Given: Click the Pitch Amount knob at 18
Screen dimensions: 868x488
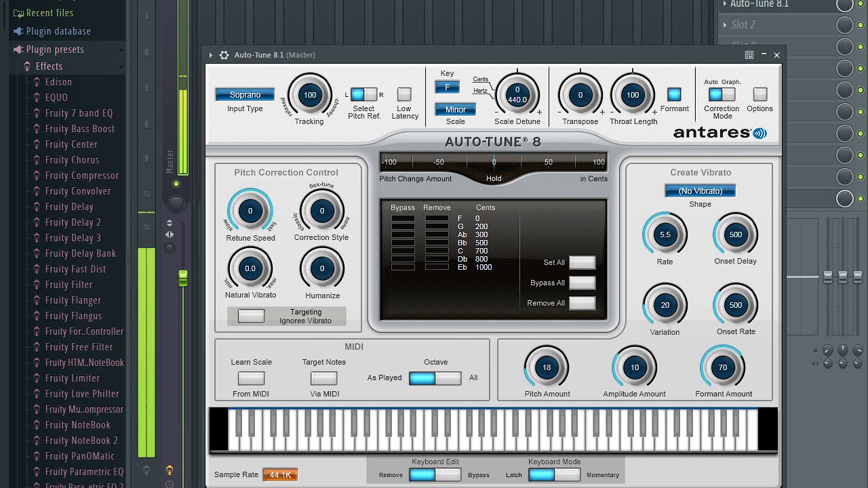Looking at the screenshot, I should point(547,367).
